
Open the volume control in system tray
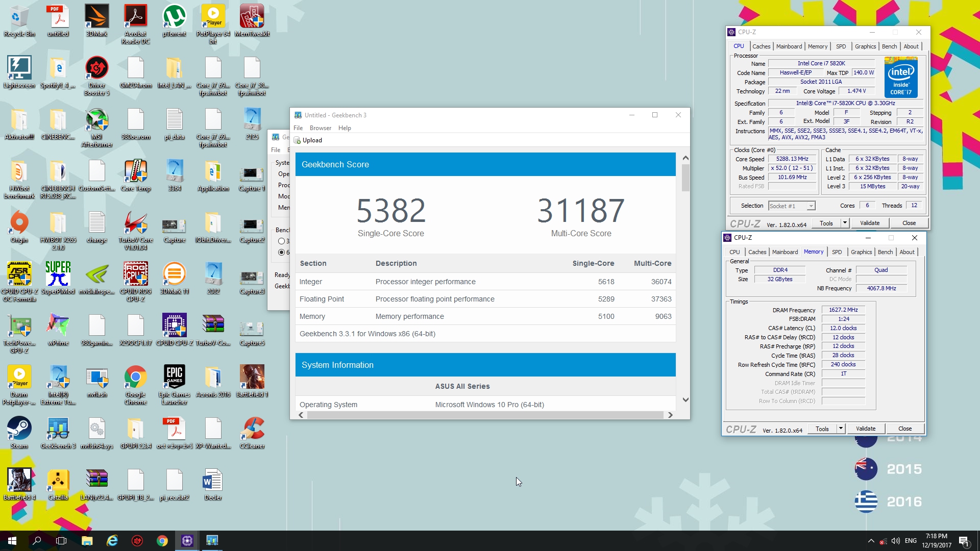click(896, 541)
